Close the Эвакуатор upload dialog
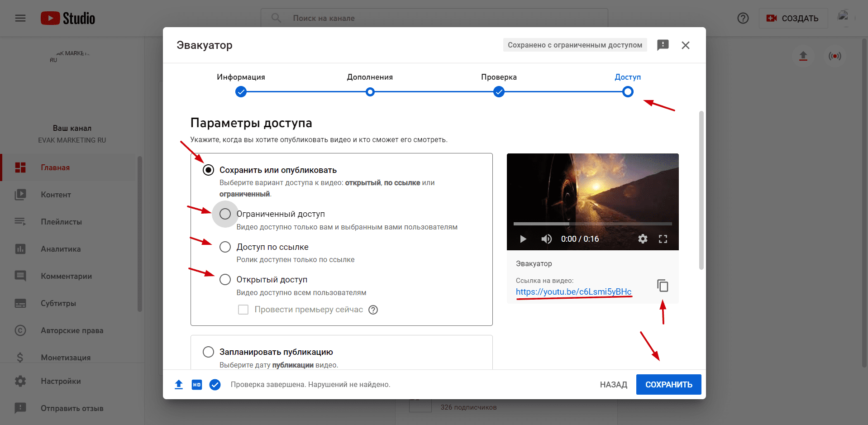The height and width of the screenshot is (425, 868). (x=685, y=45)
